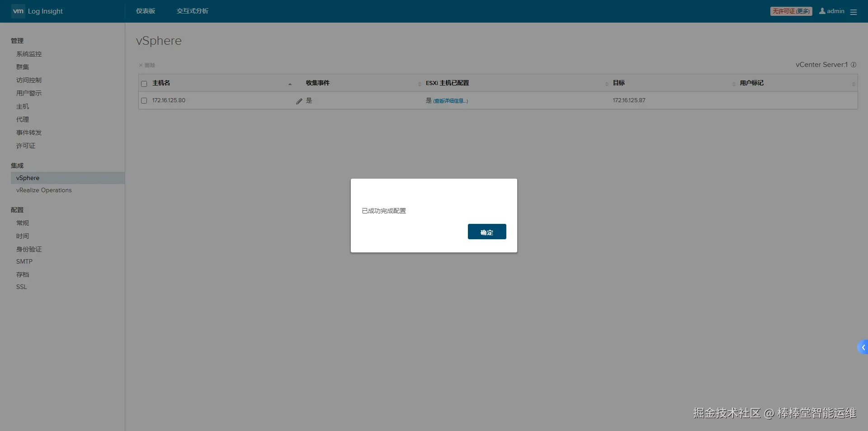Sort by 用户标记 column arrow
Screen dimensions: 868x431
pos(854,84)
